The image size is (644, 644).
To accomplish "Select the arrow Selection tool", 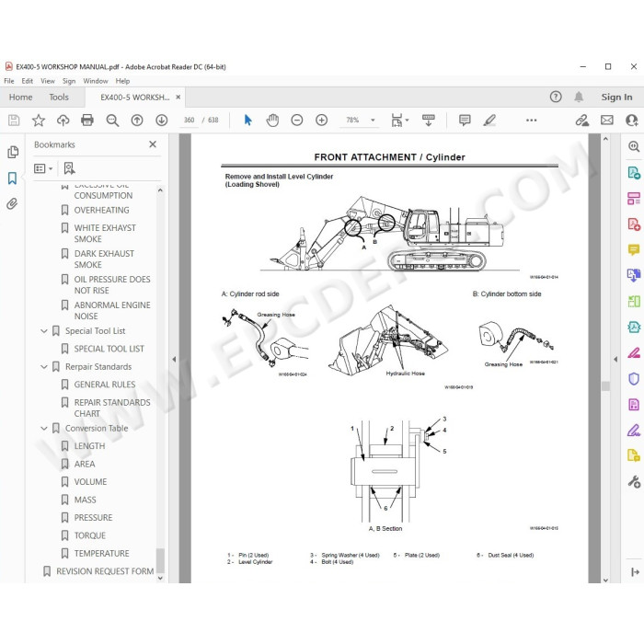I will pos(247,120).
